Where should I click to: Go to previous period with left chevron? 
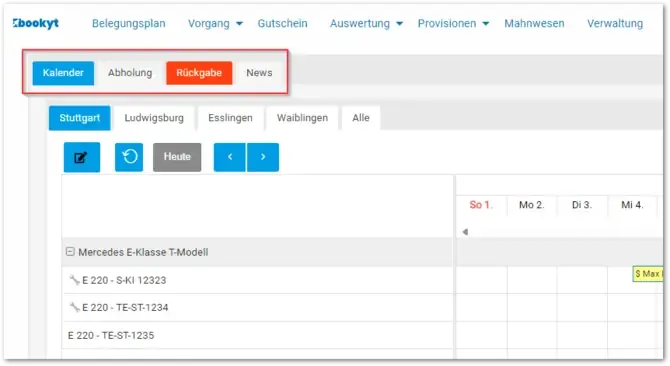pyautogui.click(x=230, y=157)
